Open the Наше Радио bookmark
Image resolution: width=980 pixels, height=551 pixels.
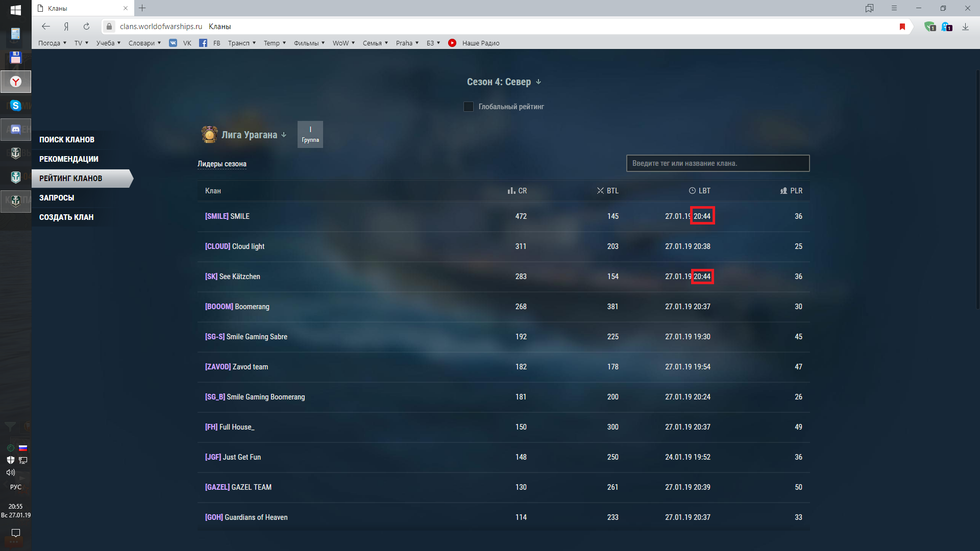pyautogui.click(x=480, y=43)
